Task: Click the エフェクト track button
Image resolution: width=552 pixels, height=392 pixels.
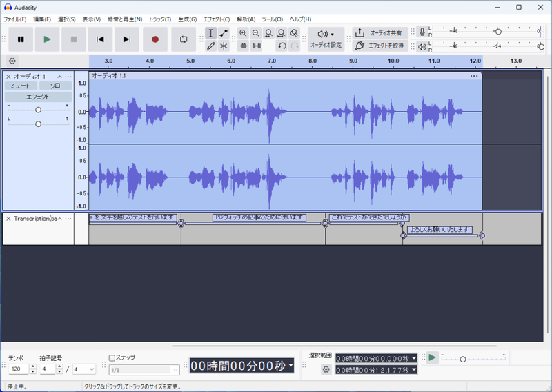Action: (x=38, y=97)
